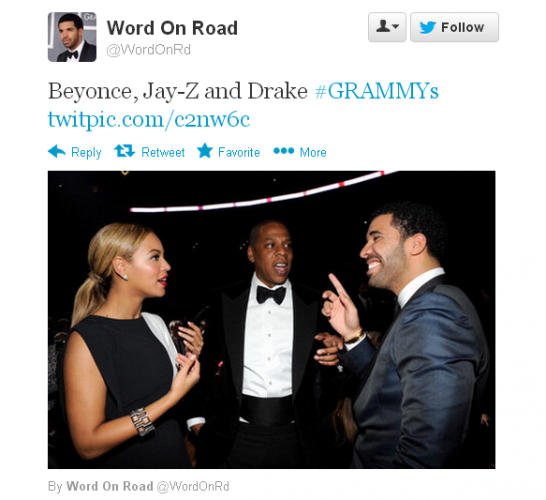
Task: Click the @WordOnRd handle under the name
Action: click(149, 50)
